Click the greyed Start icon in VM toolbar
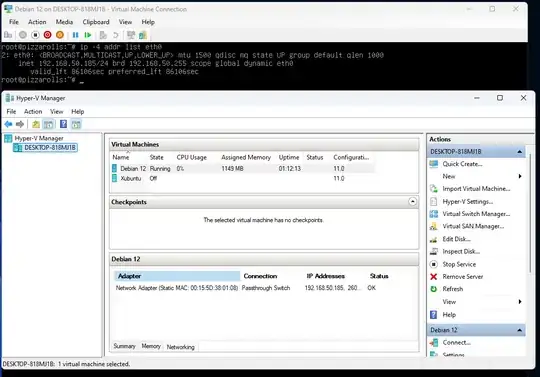540x377 pixels. 23,35
